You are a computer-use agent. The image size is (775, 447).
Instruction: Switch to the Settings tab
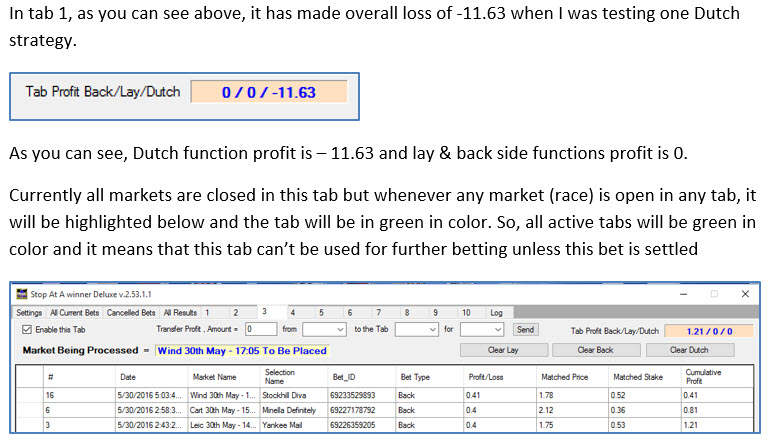29,313
